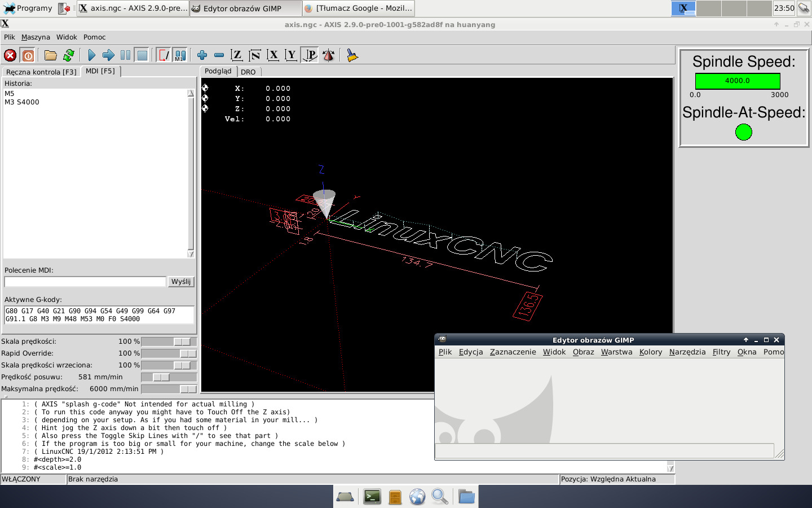Click G-code line 8 #<depth>=2.0
812x508 pixels.
[58, 459]
